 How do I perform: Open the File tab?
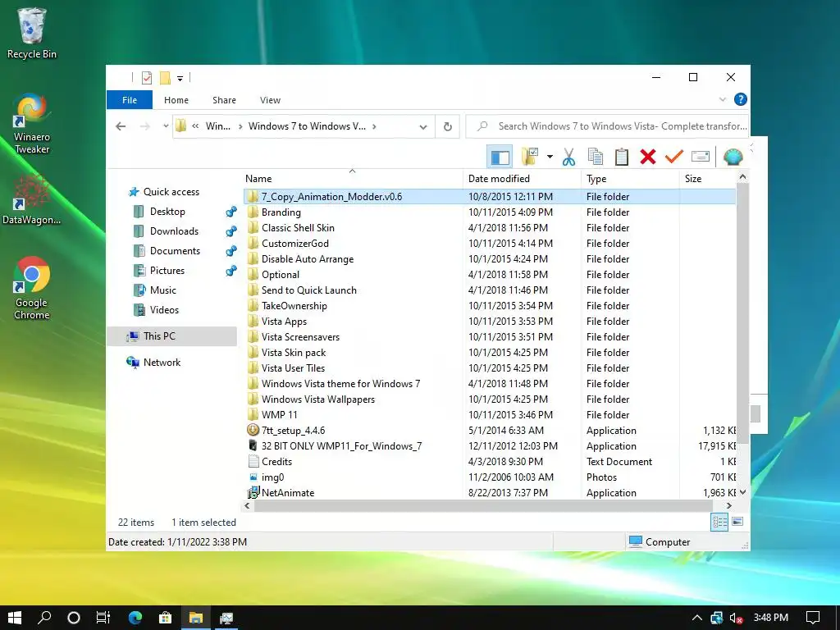(x=130, y=100)
